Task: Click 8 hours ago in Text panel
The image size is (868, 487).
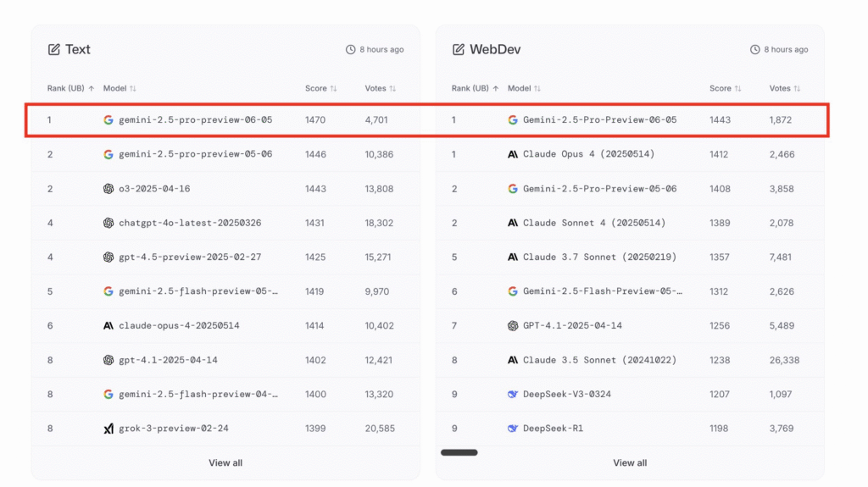Action: (381, 49)
